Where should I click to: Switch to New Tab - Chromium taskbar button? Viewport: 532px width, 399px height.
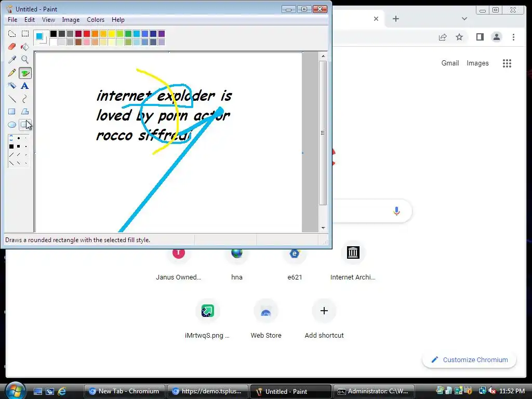124,391
